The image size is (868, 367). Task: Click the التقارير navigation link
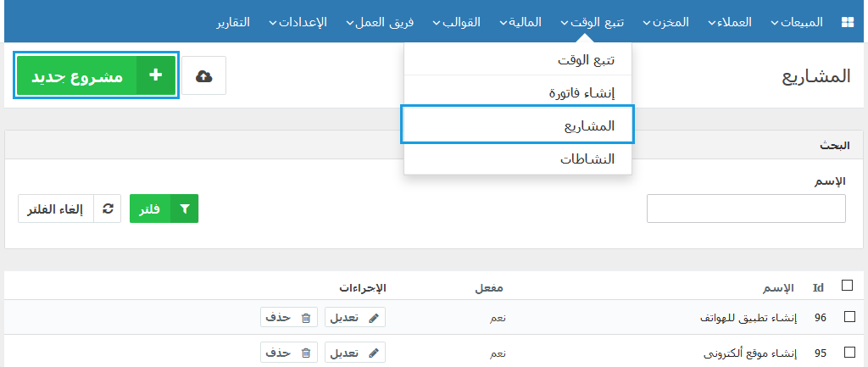click(233, 22)
